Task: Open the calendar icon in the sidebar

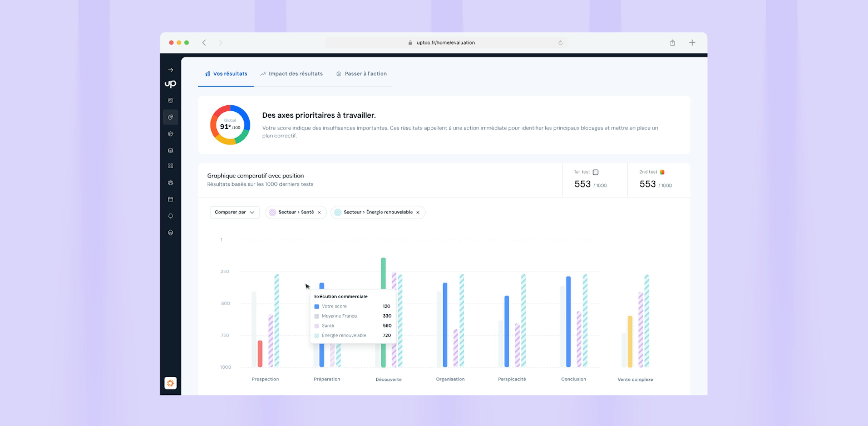Action: (x=170, y=199)
